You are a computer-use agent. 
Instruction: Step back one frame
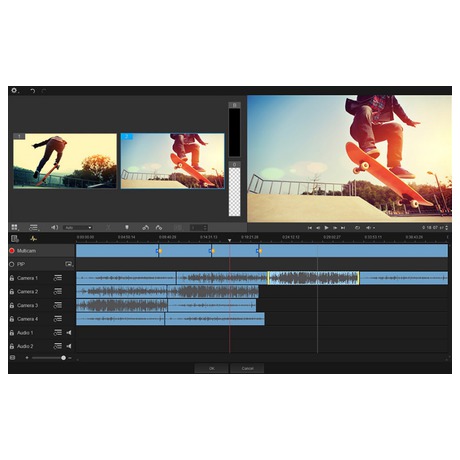click(x=318, y=228)
